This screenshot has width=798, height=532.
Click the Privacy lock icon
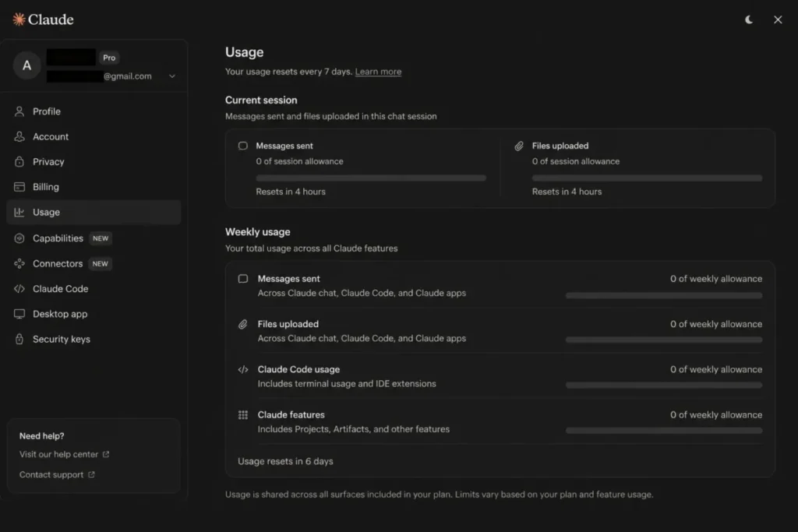[19, 161]
